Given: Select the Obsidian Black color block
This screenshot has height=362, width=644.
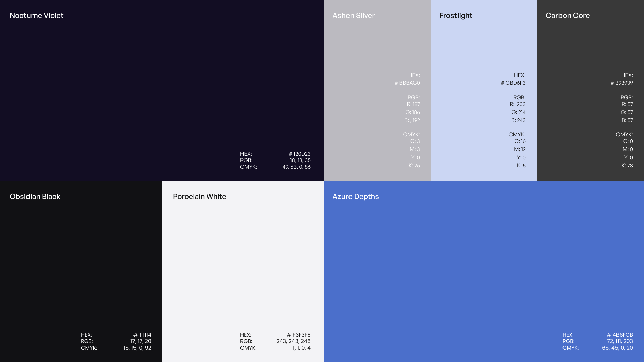Looking at the screenshot, I should [x=80, y=268].
